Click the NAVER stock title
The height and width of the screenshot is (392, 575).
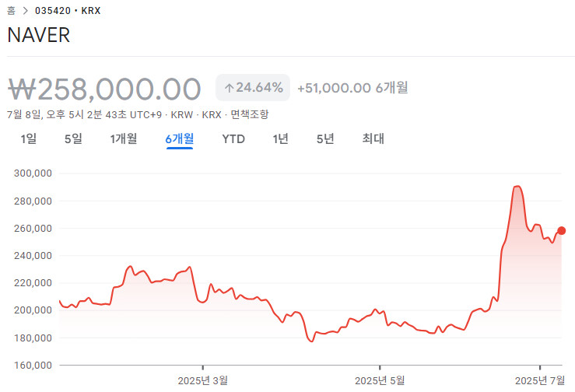point(38,36)
